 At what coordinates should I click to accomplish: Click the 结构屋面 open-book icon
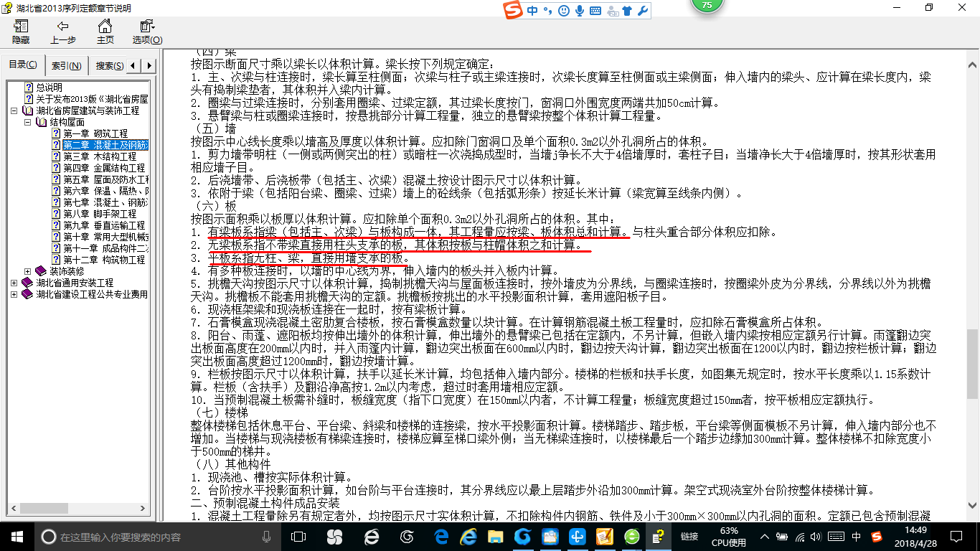(41, 123)
